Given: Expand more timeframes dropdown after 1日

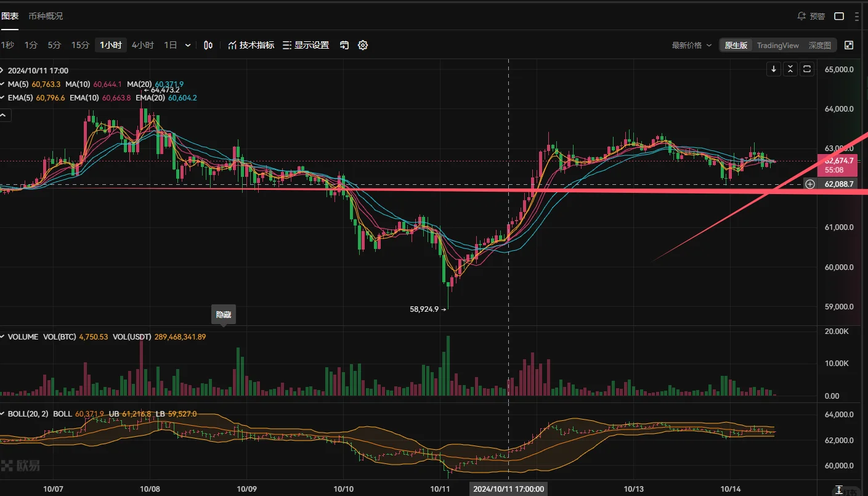Looking at the screenshot, I should [x=188, y=45].
